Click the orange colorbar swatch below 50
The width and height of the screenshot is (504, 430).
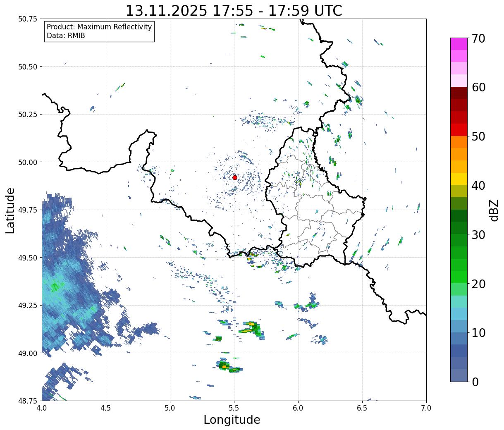pos(459,142)
